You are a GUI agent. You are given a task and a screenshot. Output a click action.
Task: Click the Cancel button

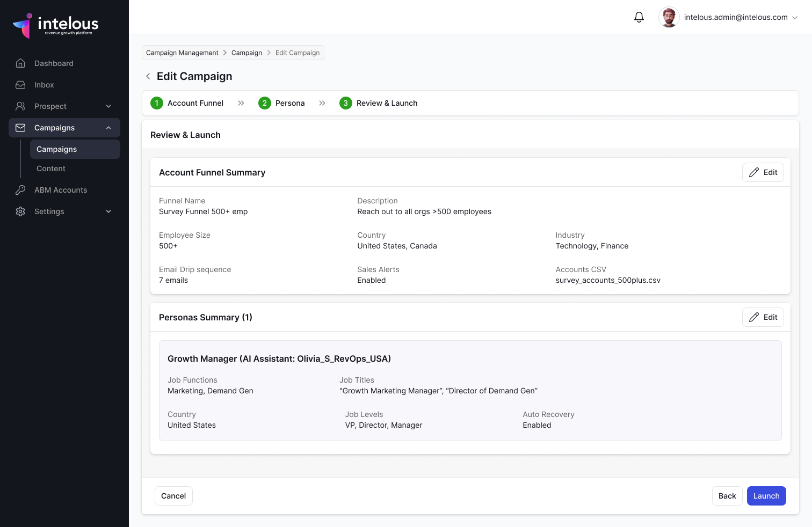(x=173, y=496)
